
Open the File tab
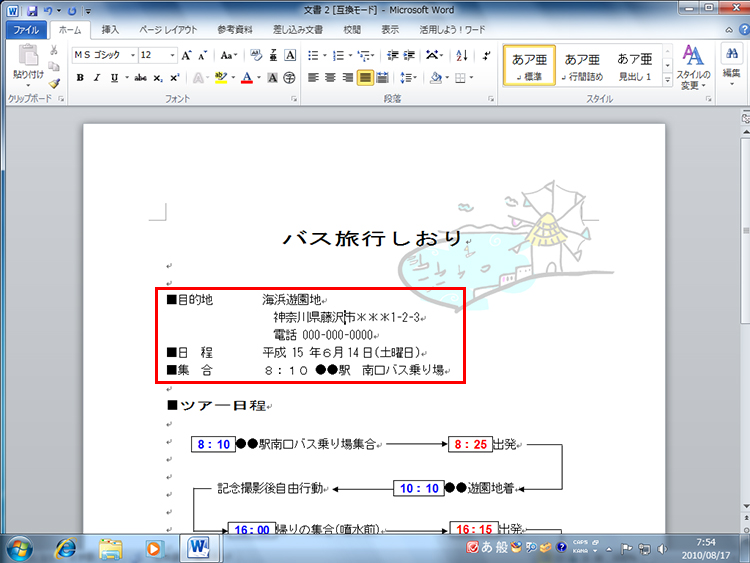(26, 30)
